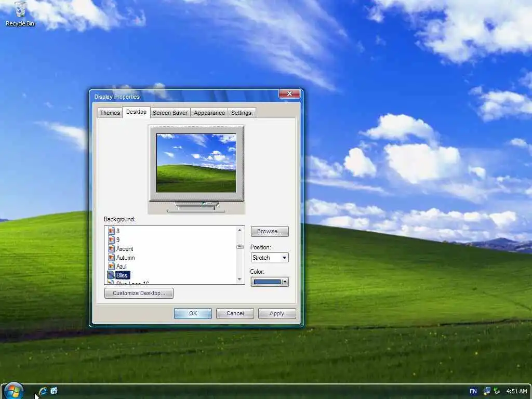Click the Browse... button
The image size is (532, 399).
270,231
